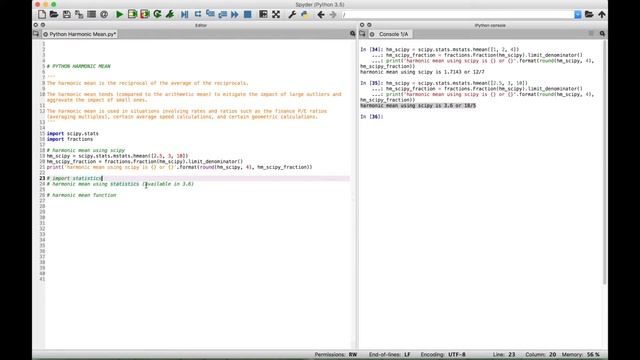Start debugging the file
Image resolution: width=640 pixels, height=360 pixels.
184,14
